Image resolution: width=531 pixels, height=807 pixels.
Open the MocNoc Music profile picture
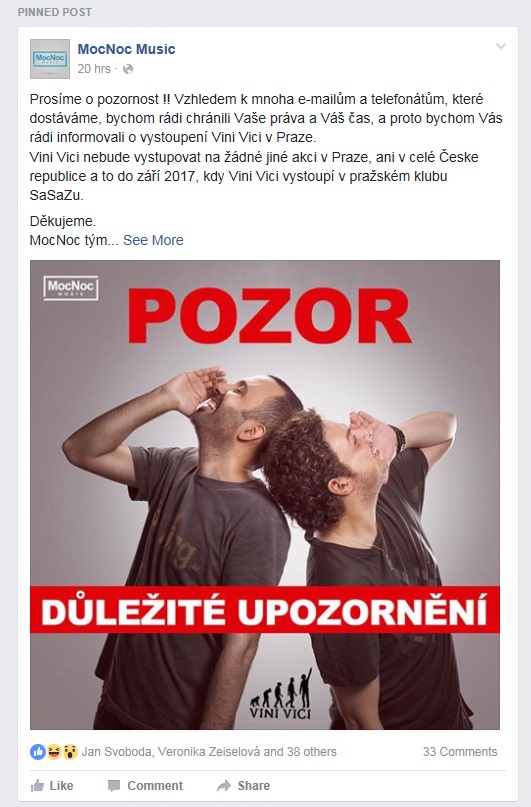[x=50, y=59]
